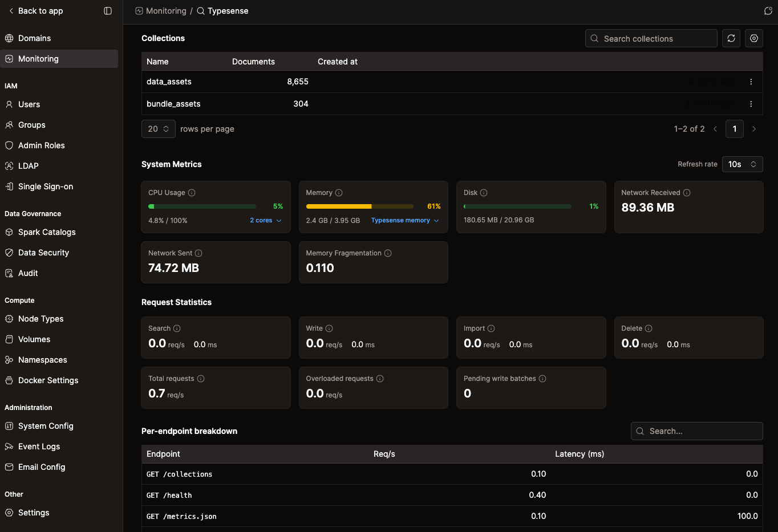778x532 pixels.
Task: Open Settings in sidebar
Action: click(x=59, y=513)
